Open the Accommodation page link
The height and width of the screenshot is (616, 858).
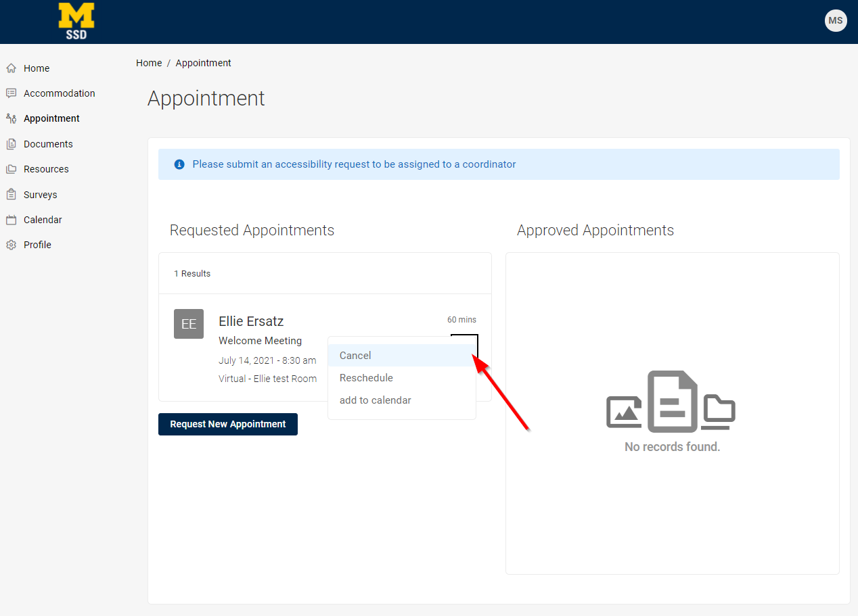point(60,93)
